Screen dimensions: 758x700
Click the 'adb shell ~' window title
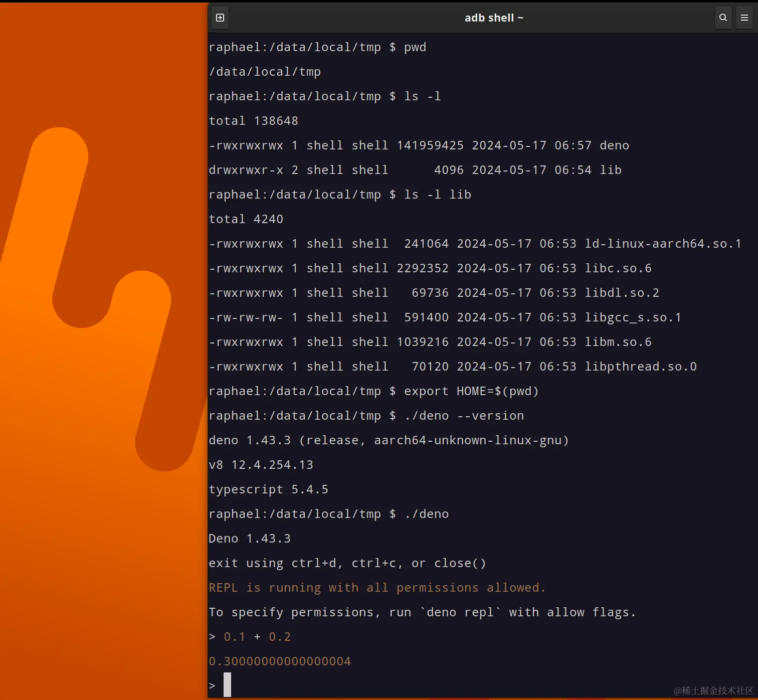(494, 18)
